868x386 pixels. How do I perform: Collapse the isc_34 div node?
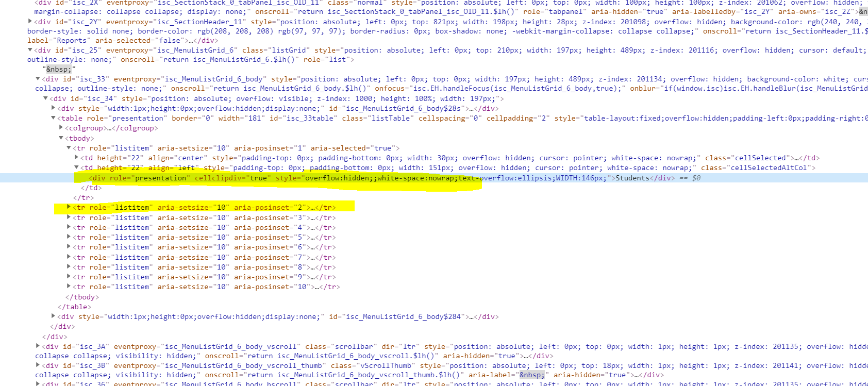coord(45,98)
